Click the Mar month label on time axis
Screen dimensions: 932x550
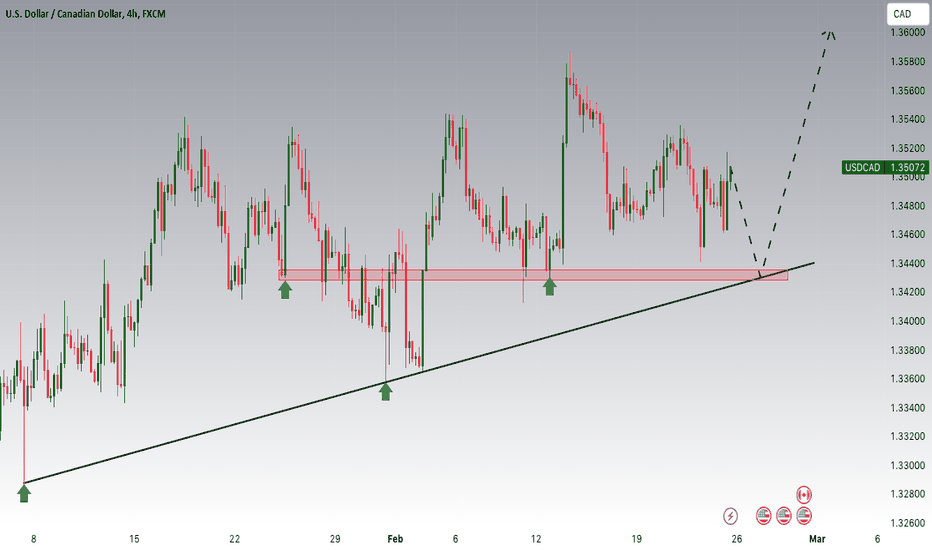(817, 539)
